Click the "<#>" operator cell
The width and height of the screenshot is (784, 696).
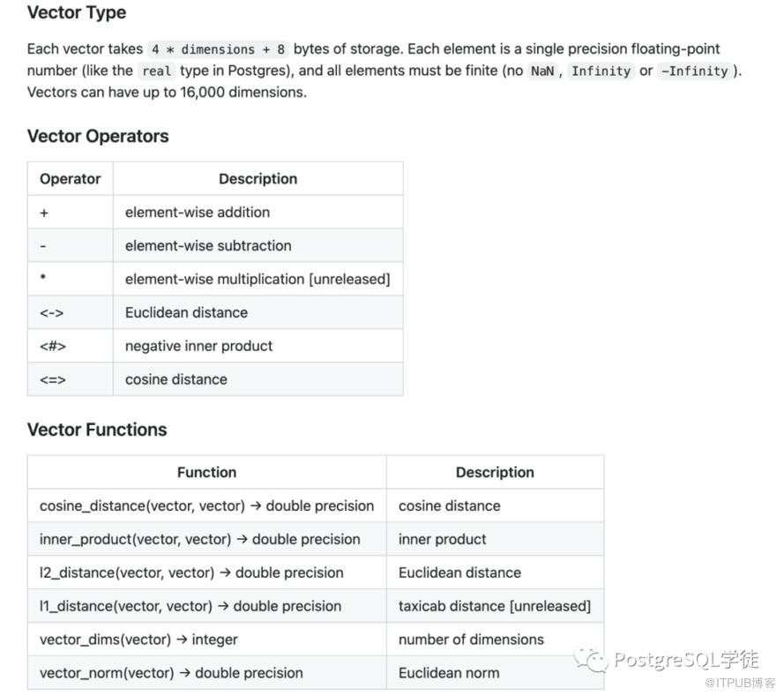coord(53,347)
